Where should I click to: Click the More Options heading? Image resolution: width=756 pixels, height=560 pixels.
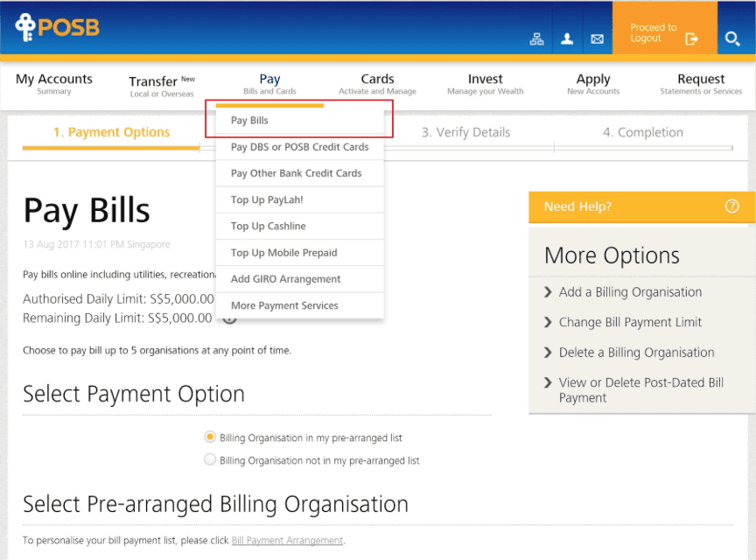pyautogui.click(x=612, y=255)
